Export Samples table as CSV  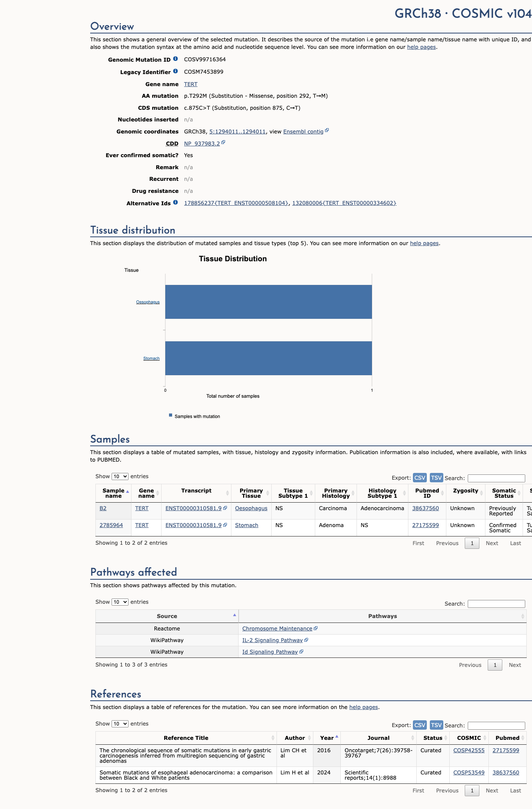[420, 477]
